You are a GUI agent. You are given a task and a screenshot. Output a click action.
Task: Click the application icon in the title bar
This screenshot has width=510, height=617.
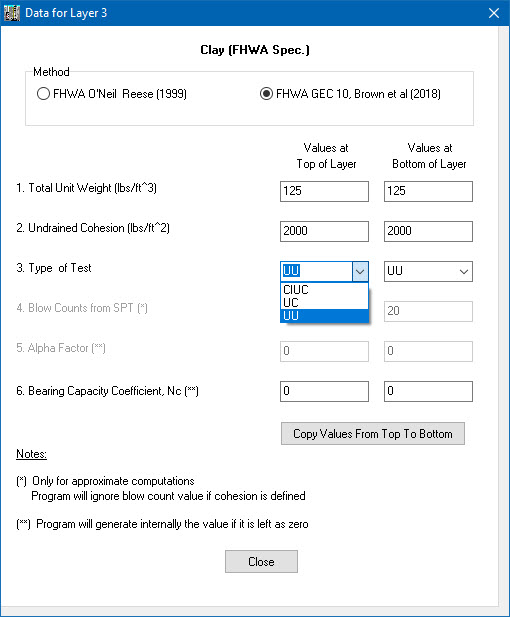[12, 13]
